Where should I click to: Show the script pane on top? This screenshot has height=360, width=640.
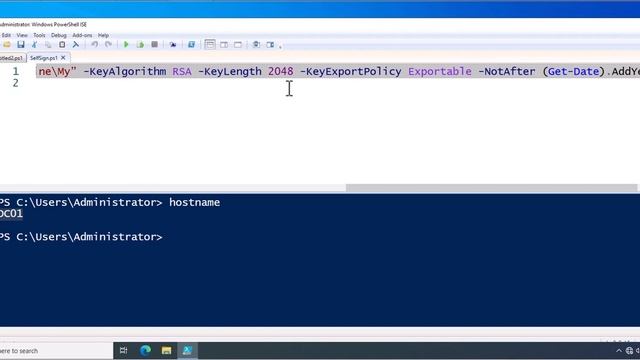click(x=210, y=44)
